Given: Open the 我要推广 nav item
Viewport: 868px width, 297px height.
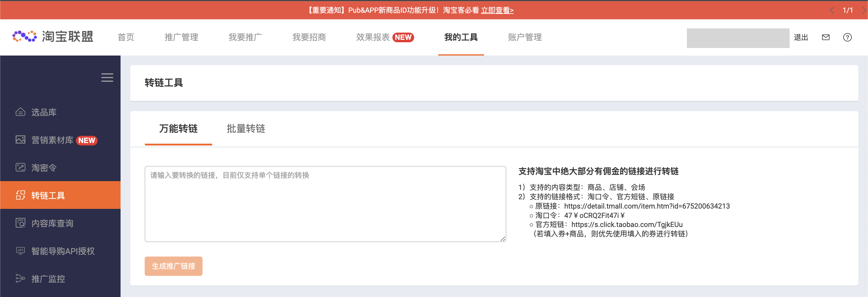Looking at the screenshot, I should [245, 37].
